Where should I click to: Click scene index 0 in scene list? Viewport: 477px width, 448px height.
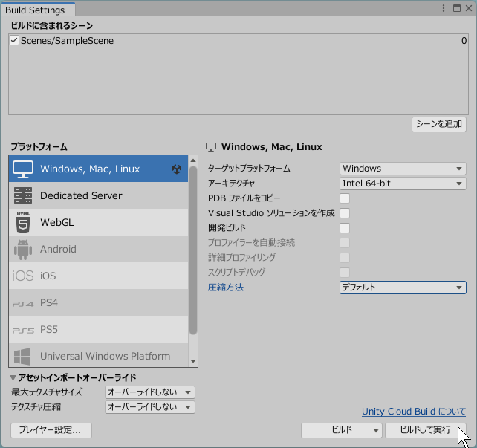tap(464, 40)
